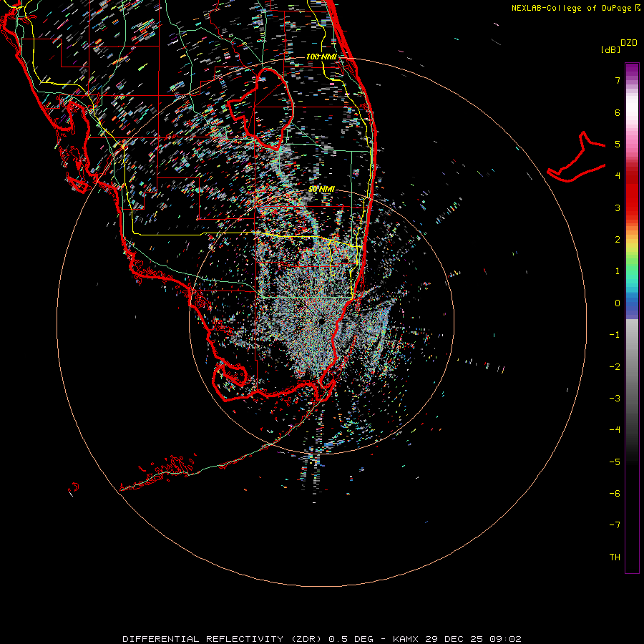644x644 pixels.
Task: Click the 6 dB scale label
Action: click(618, 112)
